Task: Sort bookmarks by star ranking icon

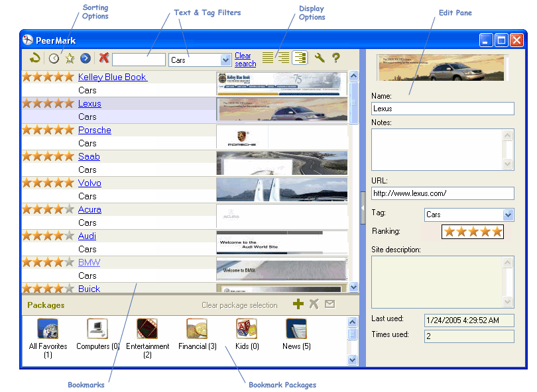Action: pyautogui.click(x=70, y=58)
